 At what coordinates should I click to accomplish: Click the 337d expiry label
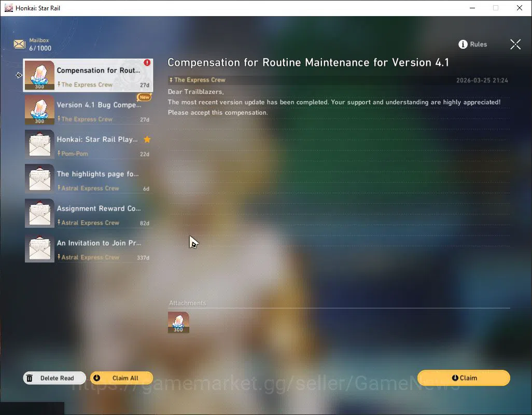point(143,258)
